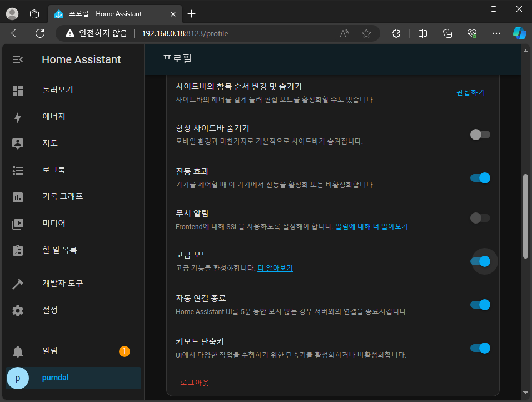Click the Home Assistant sidebar title
532x402 pixels.
pos(81,59)
